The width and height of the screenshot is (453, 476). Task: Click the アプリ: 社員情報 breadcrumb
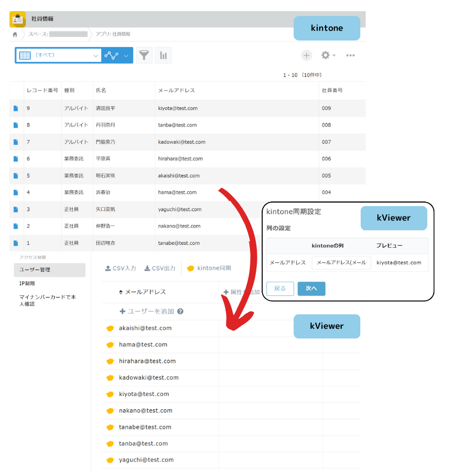coord(113,34)
